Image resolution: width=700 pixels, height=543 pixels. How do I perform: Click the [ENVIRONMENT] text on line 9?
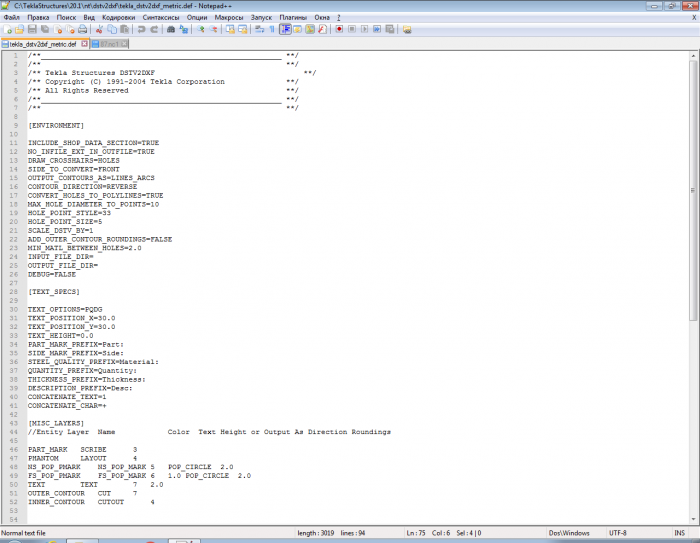[56, 125]
